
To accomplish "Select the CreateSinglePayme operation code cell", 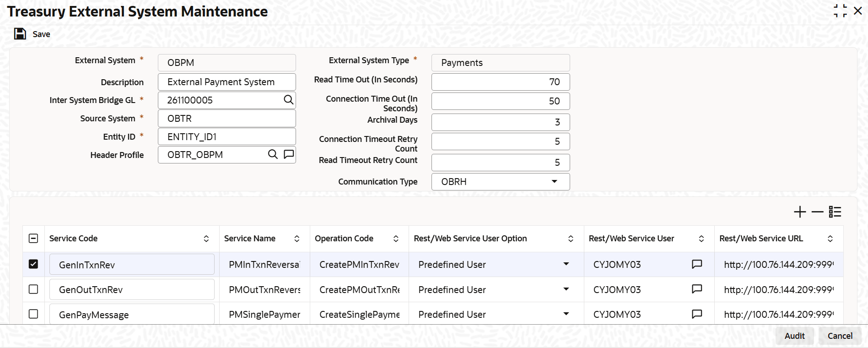I will (359, 315).
